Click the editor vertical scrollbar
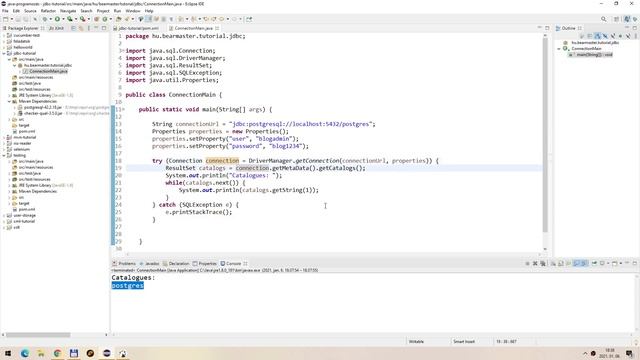Image resolution: width=640 pixels, height=360 pixels. click(x=545, y=135)
